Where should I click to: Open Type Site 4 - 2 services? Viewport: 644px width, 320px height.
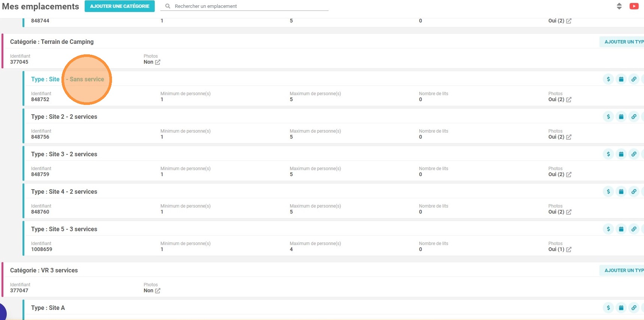(64, 191)
